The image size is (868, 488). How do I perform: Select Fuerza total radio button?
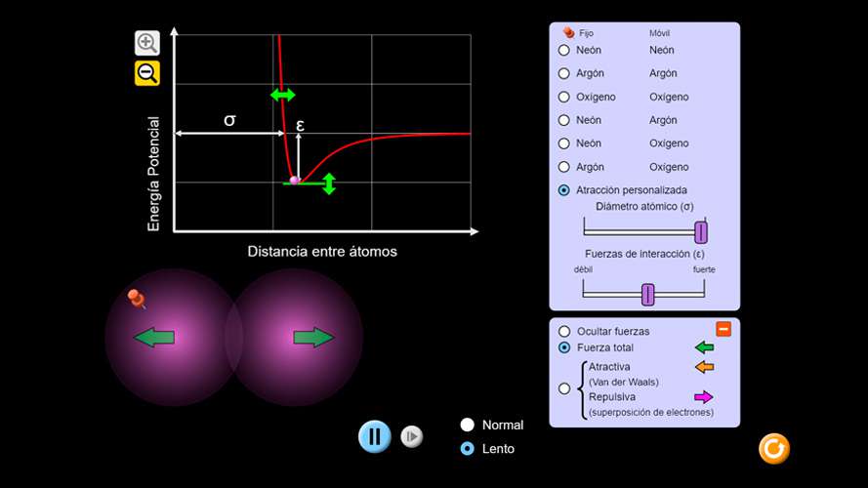tap(564, 347)
